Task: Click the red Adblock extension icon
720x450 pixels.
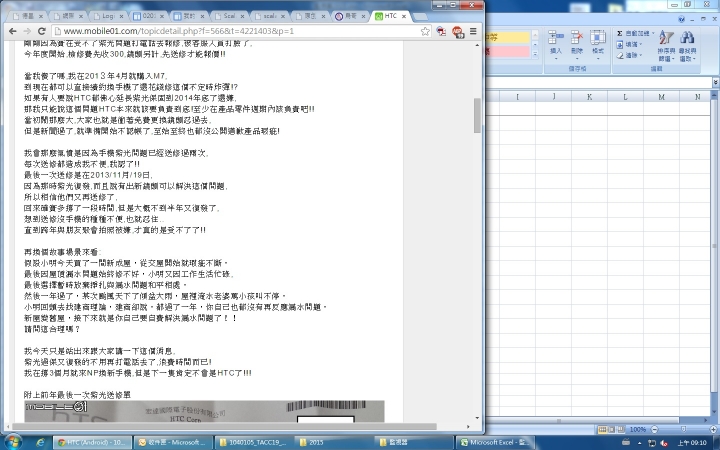Action: click(457, 31)
